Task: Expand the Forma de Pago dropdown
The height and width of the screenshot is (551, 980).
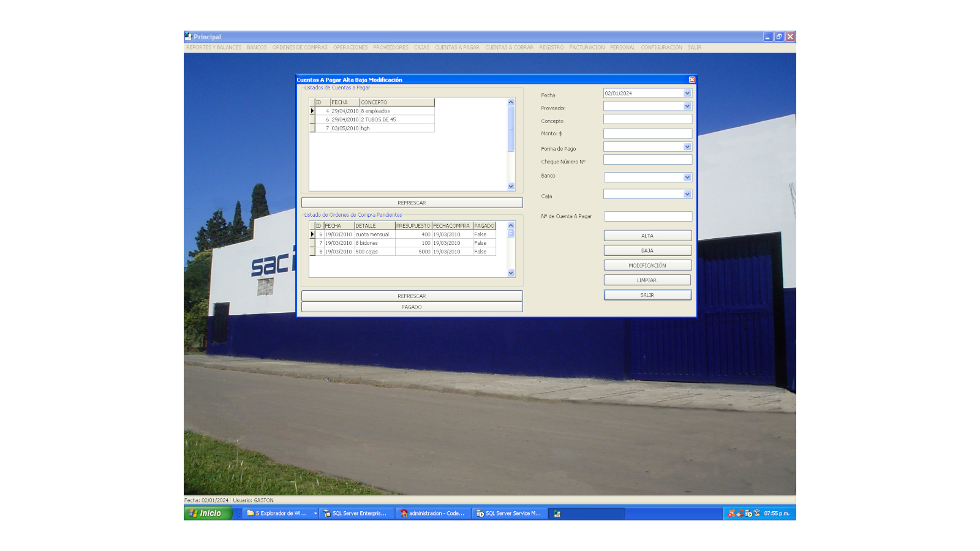Action: click(687, 147)
